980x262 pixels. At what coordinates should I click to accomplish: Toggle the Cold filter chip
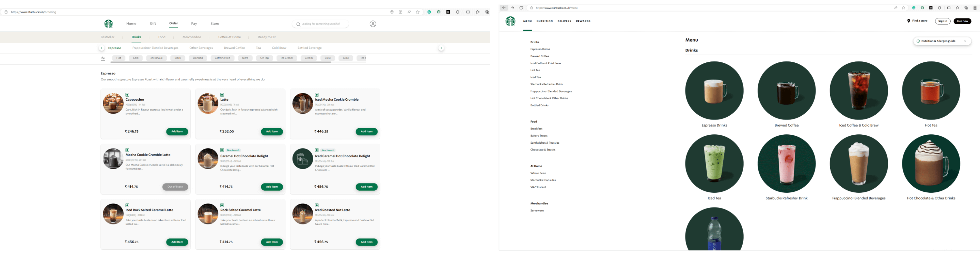pyautogui.click(x=136, y=58)
